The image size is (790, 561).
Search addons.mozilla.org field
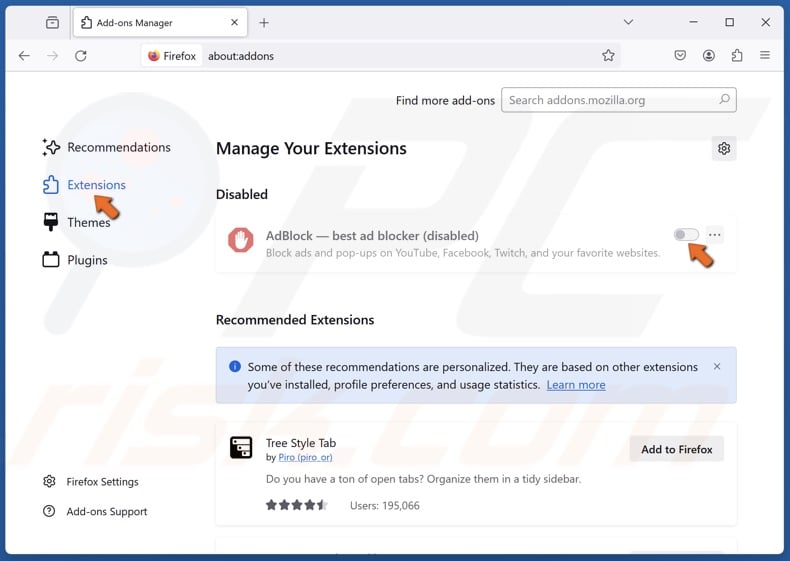point(619,100)
